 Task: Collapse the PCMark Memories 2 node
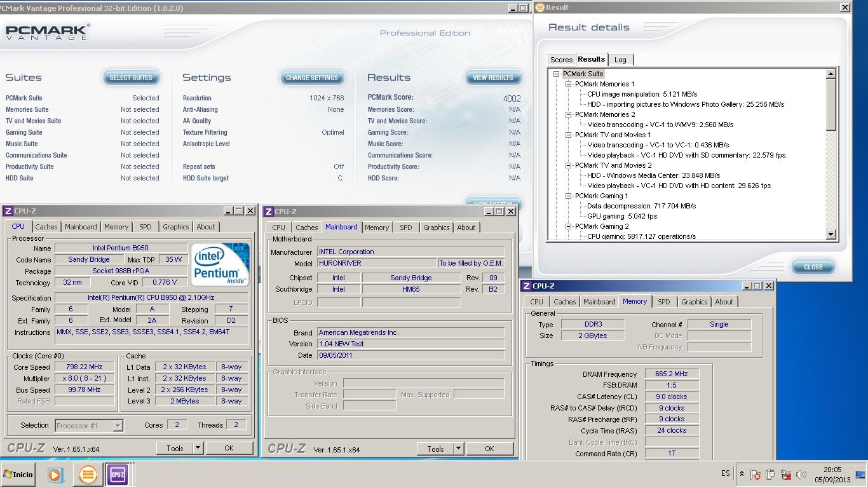click(x=569, y=114)
